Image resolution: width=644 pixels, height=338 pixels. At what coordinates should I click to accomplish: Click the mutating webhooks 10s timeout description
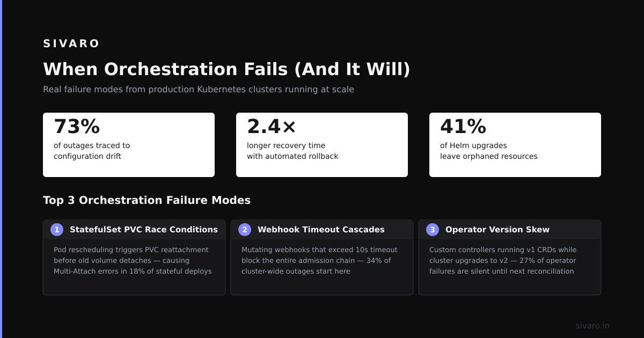point(319,260)
